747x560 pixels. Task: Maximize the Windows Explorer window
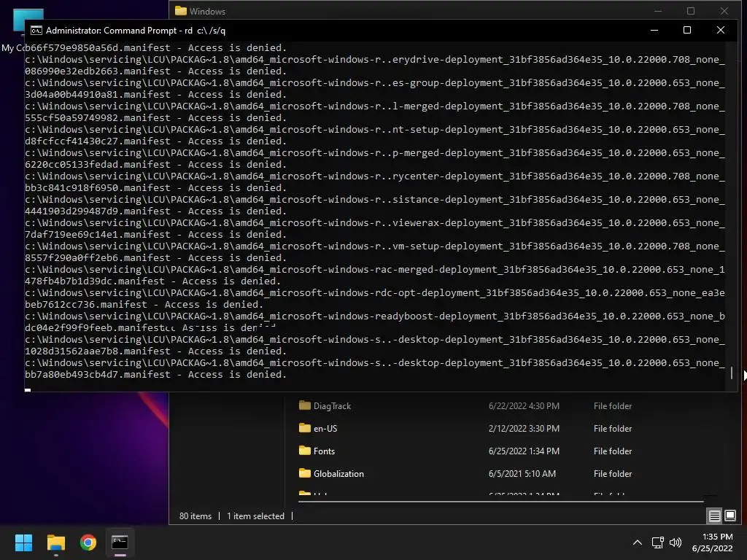pos(691,11)
